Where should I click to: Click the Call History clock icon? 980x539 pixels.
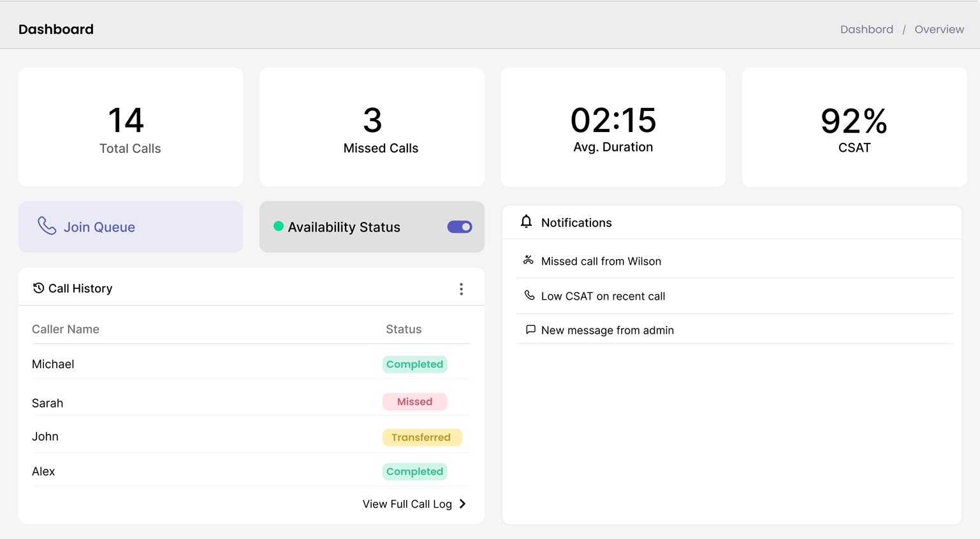click(38, 288)
